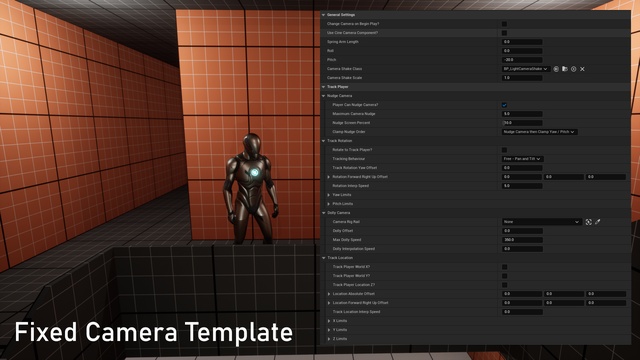This screenshot has width=640, height=360.
Task: Click the circular icon before the X on Camera Shake Class
Action: [573, 69]
